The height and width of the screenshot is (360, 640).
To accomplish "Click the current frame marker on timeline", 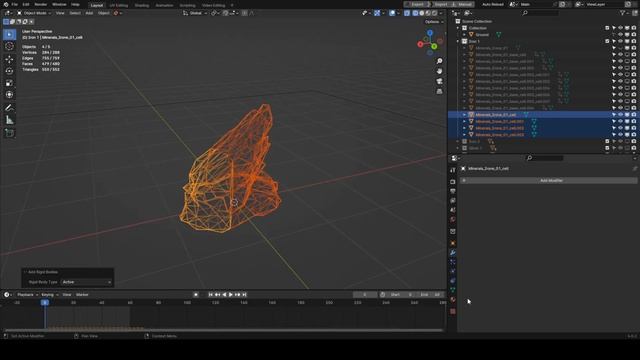I will [45, 302].
